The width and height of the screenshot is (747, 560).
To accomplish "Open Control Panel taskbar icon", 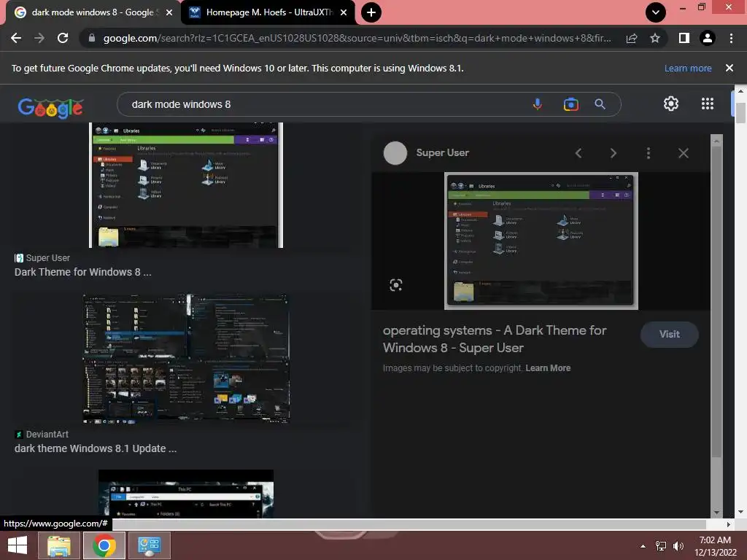I will [149, 545].
